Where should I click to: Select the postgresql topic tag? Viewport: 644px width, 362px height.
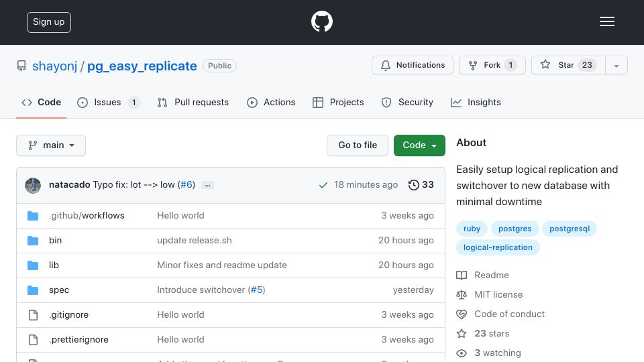(x=570, y=229)
